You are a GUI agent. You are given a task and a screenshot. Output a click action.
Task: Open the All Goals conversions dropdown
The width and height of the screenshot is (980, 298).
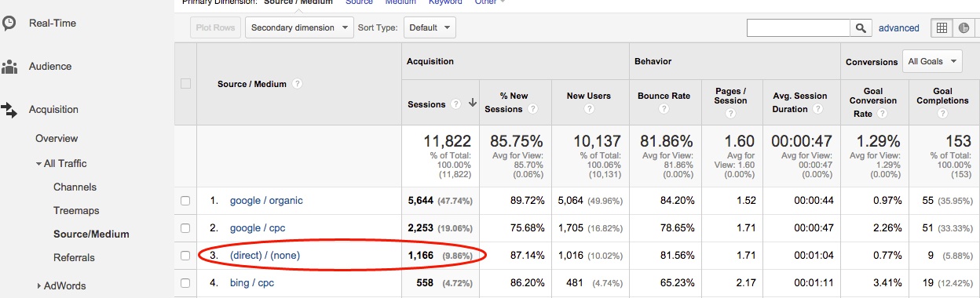(x=932, y=61)
